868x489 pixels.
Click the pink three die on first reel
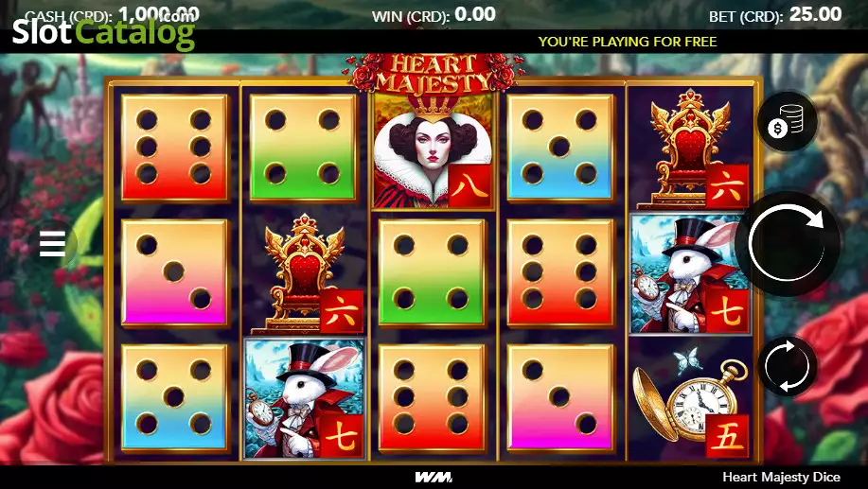pos(174,272)
